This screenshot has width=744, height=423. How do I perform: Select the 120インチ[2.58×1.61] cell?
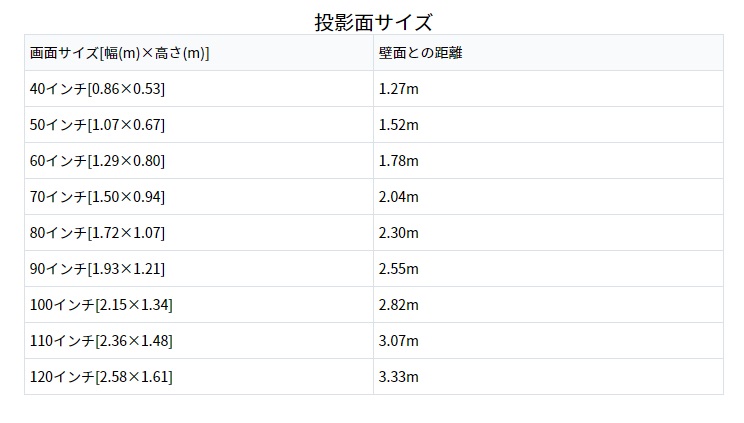pyautogui.click(x=101, y=377)
